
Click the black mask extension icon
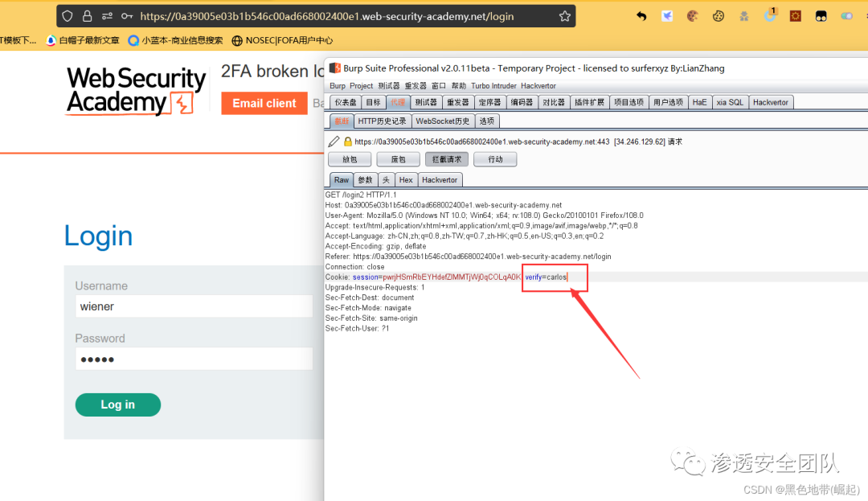821,16
